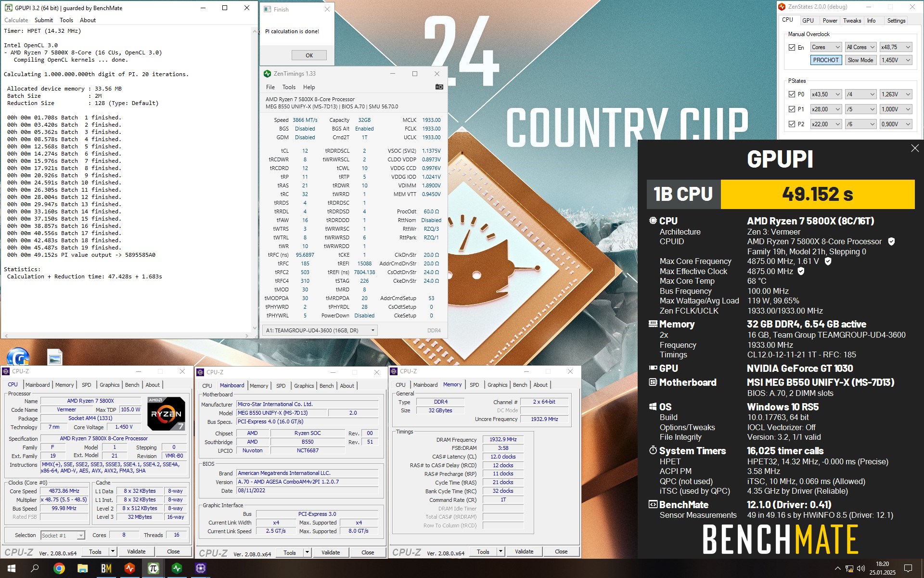Show hidden tray icons chevron
This screenshot has width=924, height=578.
(838, 568)
